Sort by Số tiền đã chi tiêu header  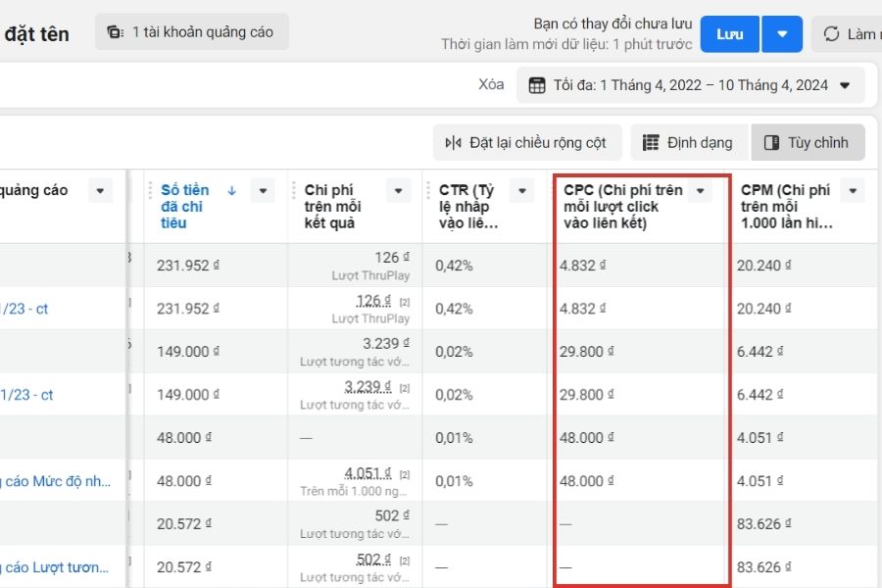(184, 206)
